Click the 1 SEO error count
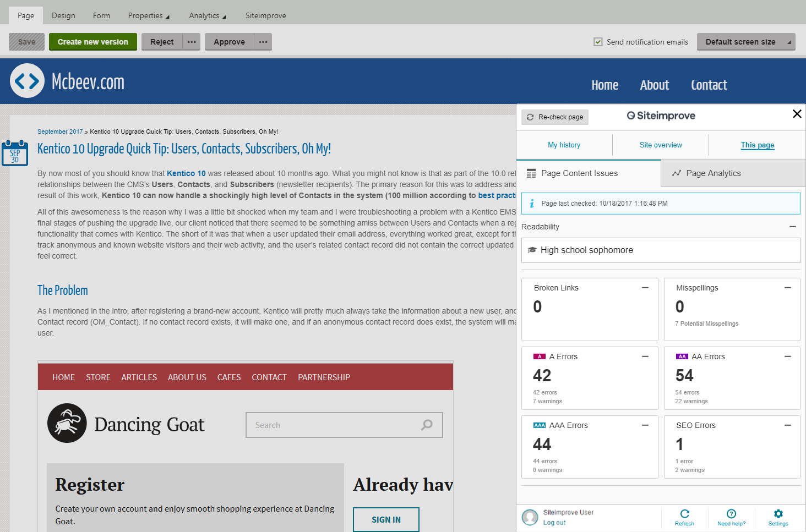Viewport: 806px width, 532px height. [679, 445]
